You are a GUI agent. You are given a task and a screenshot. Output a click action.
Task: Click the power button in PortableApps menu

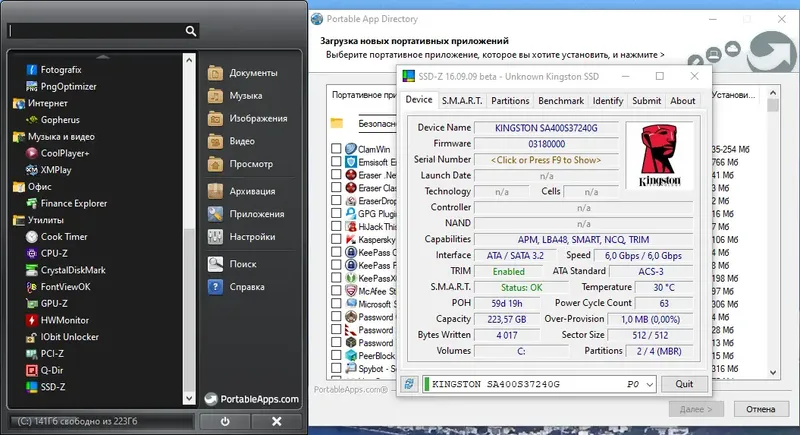225,421
